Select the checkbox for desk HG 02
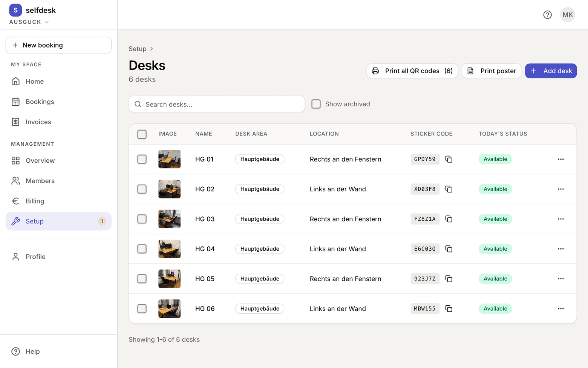Viewport: 588px width, 368px height. pos(142,189)
